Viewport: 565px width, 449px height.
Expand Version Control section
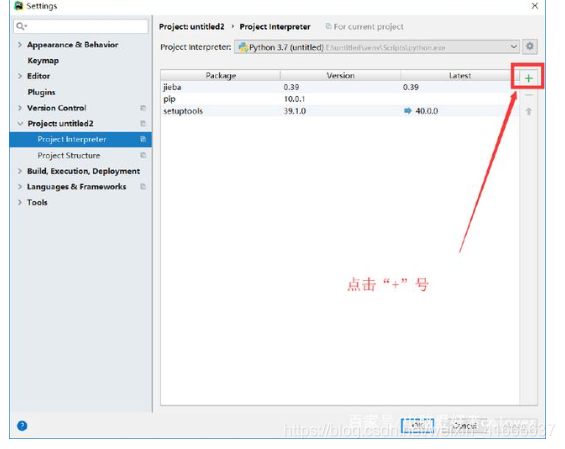pos(20,108)
